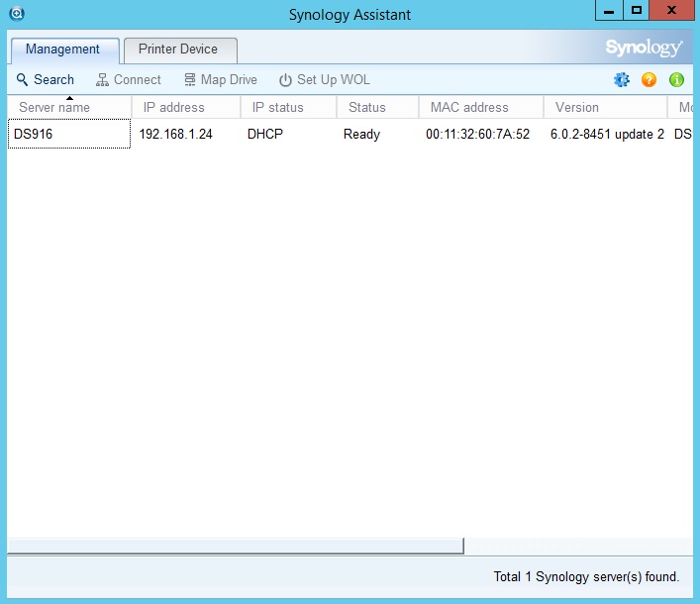Screen dimensions: 700x604
Task: Click the Map Drive icon
Action: tap(190, 80)
